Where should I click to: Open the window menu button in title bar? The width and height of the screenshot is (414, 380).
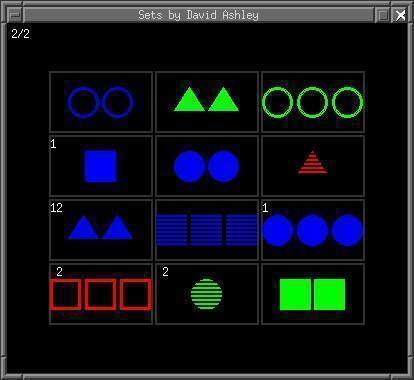click(x=15, y=15)
